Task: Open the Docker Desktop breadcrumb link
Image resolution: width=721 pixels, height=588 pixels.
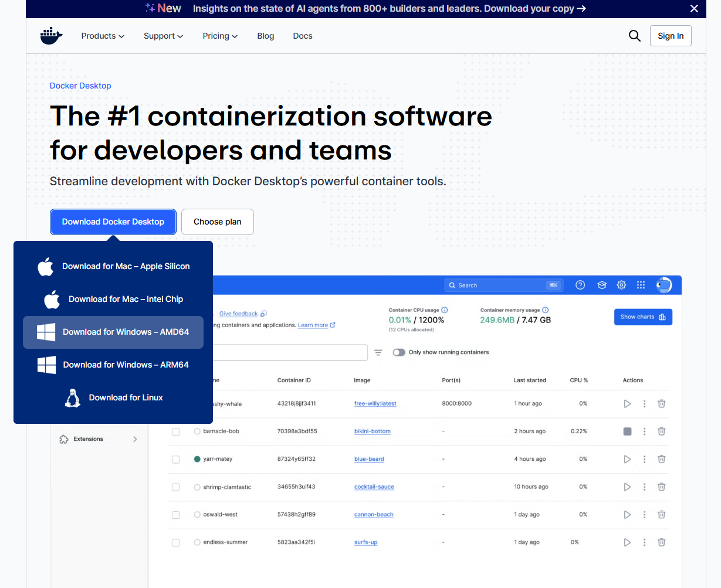Action: coord(80,86)
